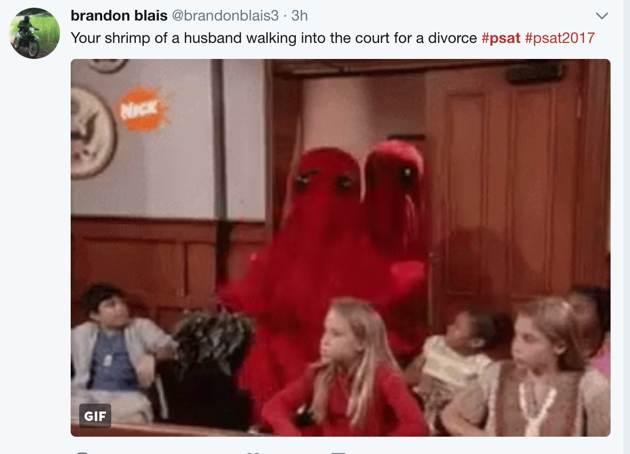Click the blonde girl in the red sweater
Screen dimensions: 630x454
(348, 370)
